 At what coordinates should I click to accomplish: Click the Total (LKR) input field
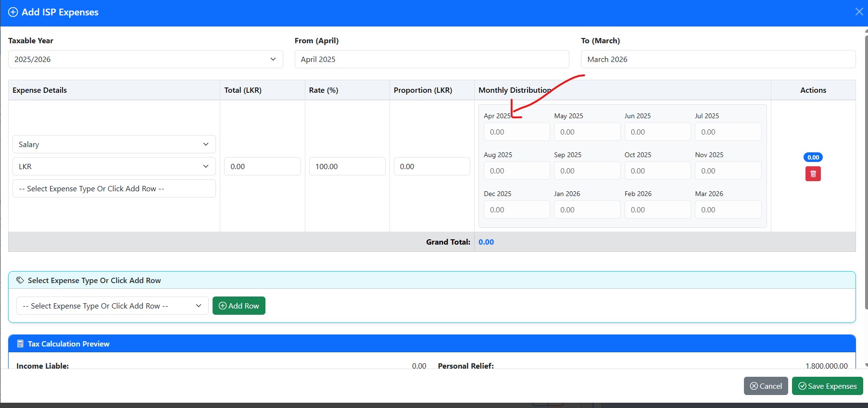pyautogui.click(x=262, y=166)
